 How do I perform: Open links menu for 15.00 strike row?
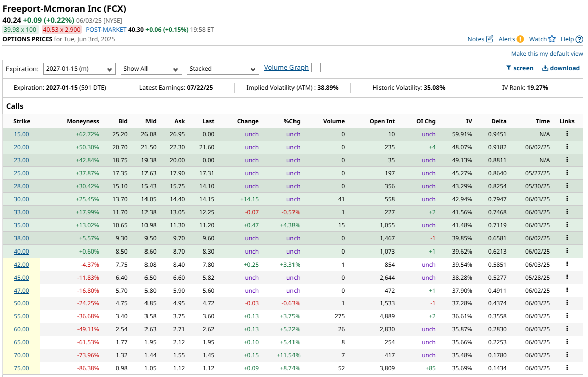(567, 134)
